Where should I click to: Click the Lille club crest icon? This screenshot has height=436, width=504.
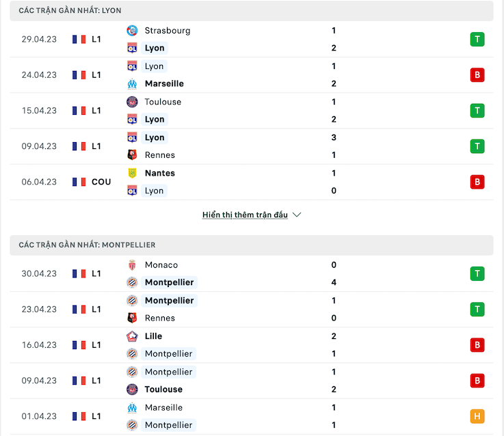pyautogui.click(x=132, y=336)
